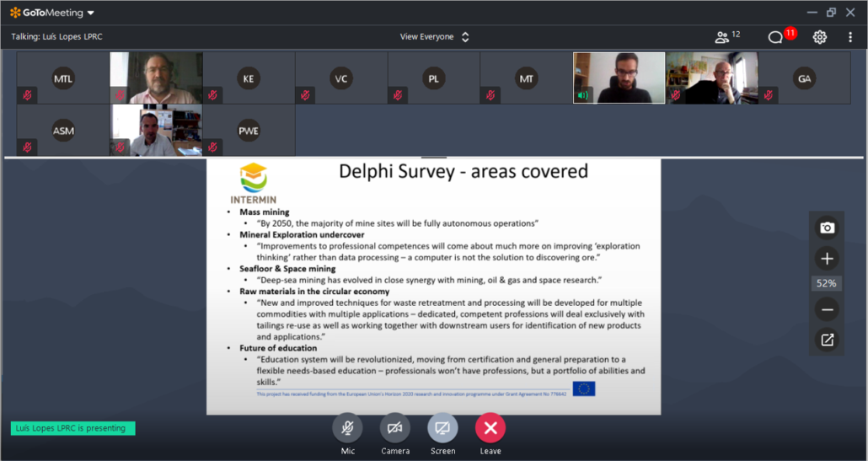Take a screenshot with camera icon
The image size is (868, 461).
click(827, 228)
